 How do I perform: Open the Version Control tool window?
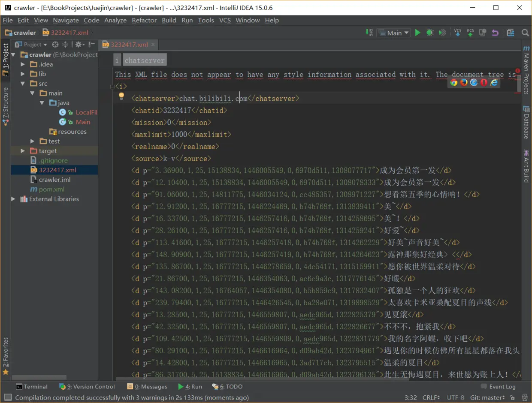click(87, 386)
